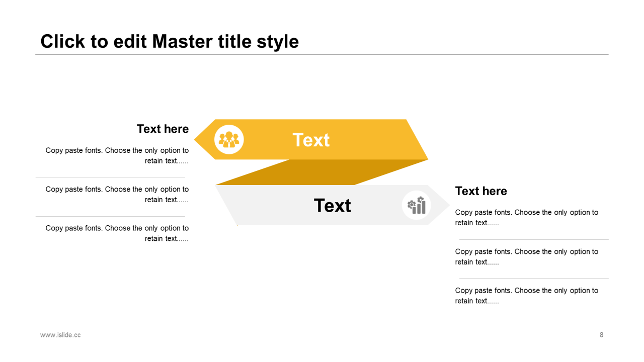This screenshot has height=362, width=644.
Task: Select the black 'Text' label on gray banner
Action: tap(333, 205)
